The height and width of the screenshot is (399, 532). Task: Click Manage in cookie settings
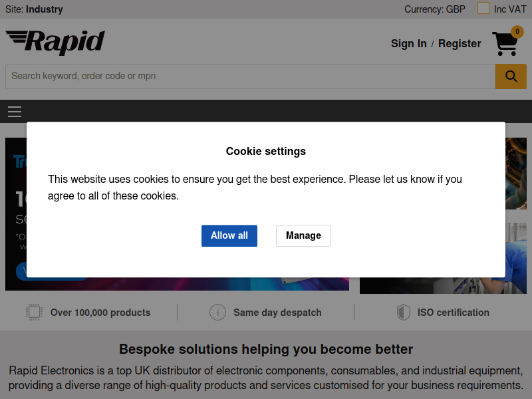(303, 235)
